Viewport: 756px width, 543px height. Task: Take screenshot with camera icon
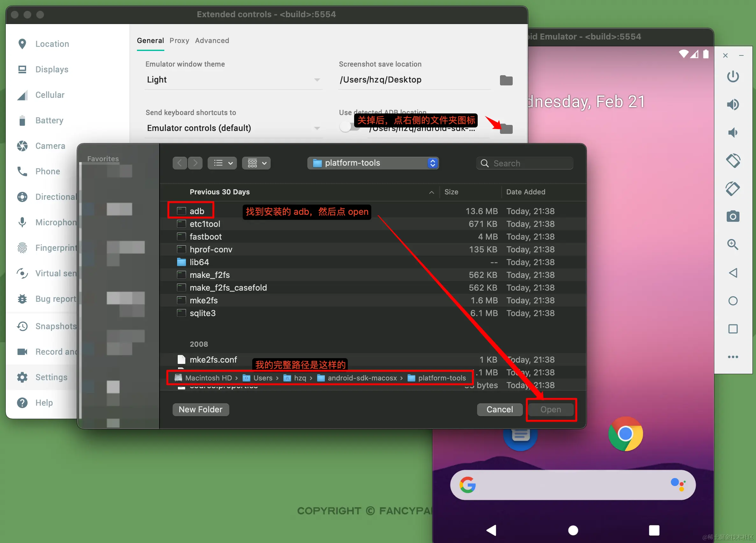733,216
